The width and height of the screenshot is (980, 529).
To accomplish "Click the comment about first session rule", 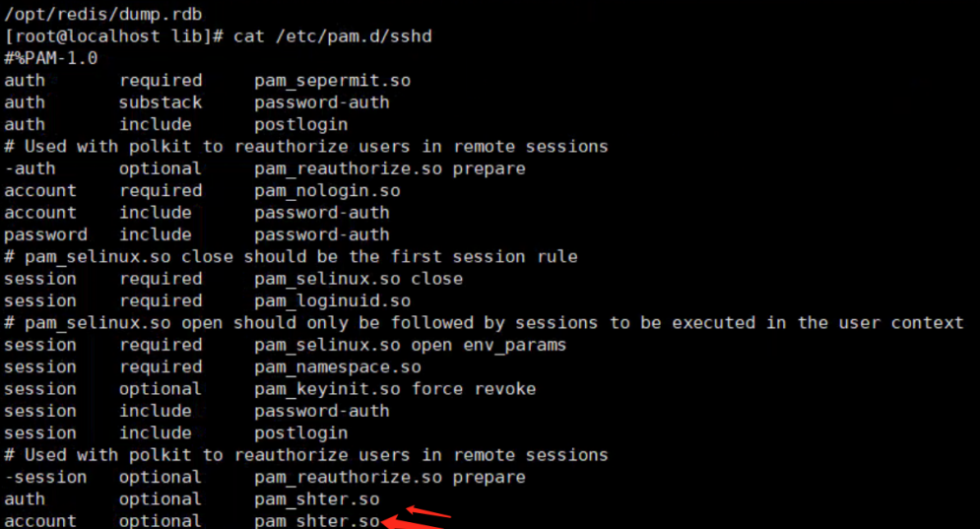I will coord(291,257).
